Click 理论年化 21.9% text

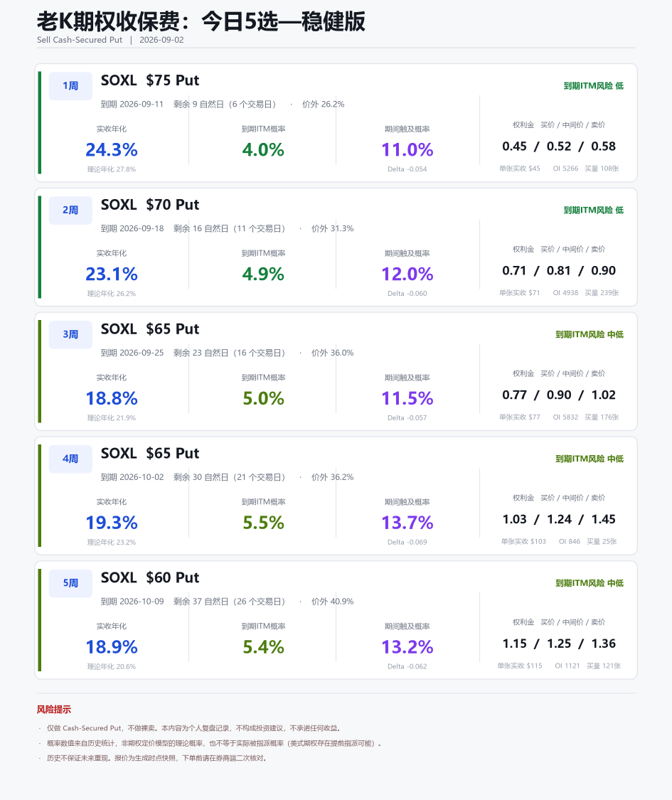pyautogui.click(x=111, y=418)
